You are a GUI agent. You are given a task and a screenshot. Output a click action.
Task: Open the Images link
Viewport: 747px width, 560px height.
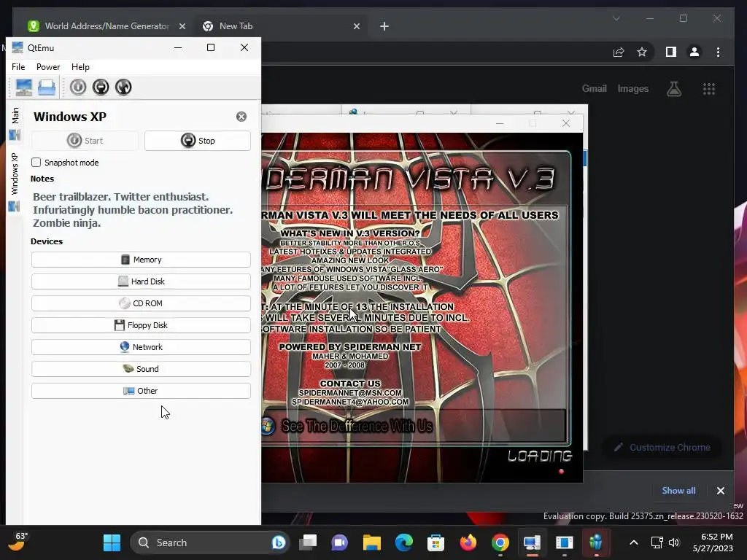point(632,88)
